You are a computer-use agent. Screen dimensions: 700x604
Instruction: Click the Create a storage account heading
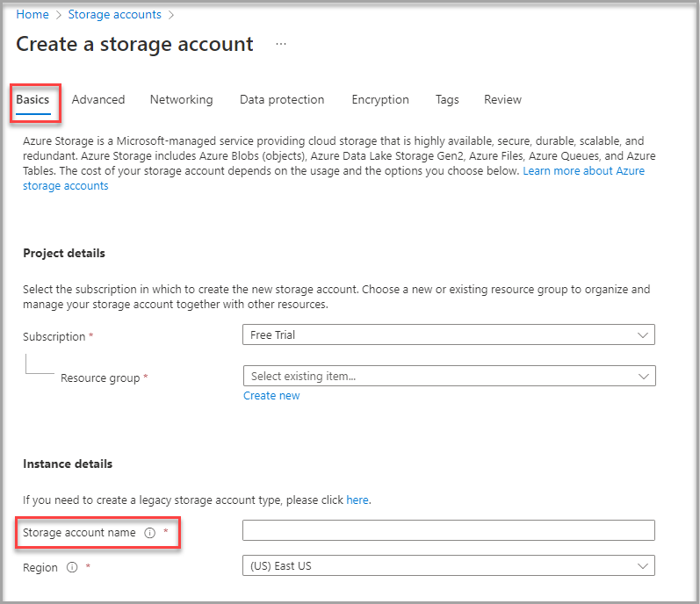coord(134,45)
